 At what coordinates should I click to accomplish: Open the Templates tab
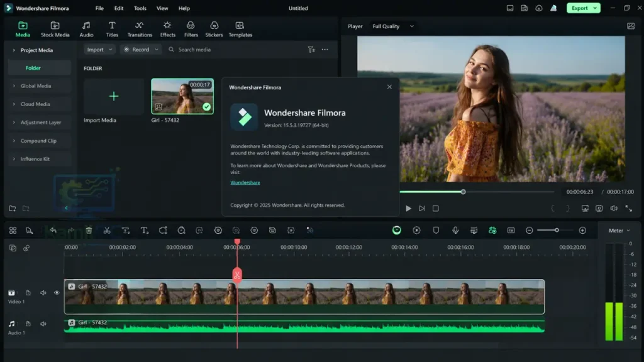[240, 29]
